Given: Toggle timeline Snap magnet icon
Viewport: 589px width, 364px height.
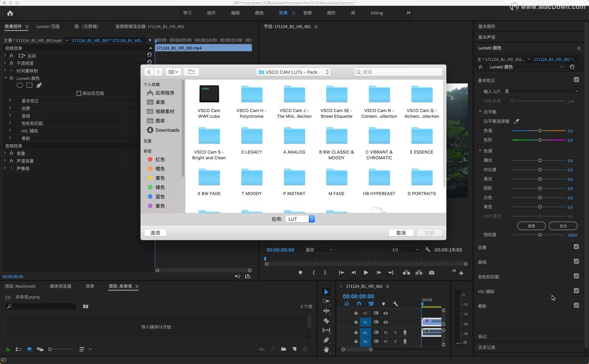Looking at the screenshot, I should tap(359, 304).
